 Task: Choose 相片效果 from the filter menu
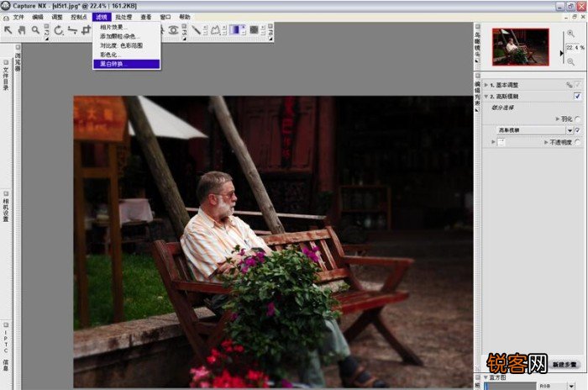(127, 28)
